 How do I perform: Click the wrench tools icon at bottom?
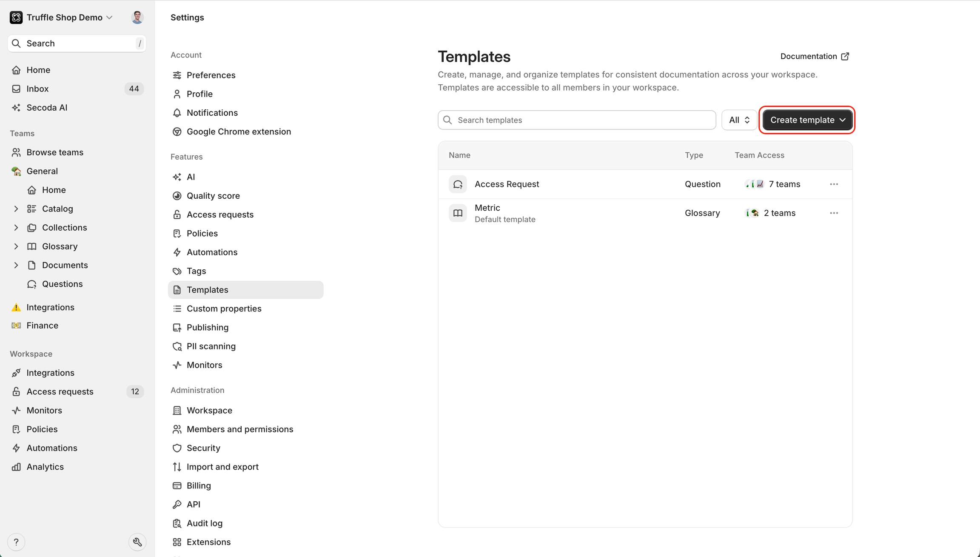pyautogui.click(x=137, y=542)
